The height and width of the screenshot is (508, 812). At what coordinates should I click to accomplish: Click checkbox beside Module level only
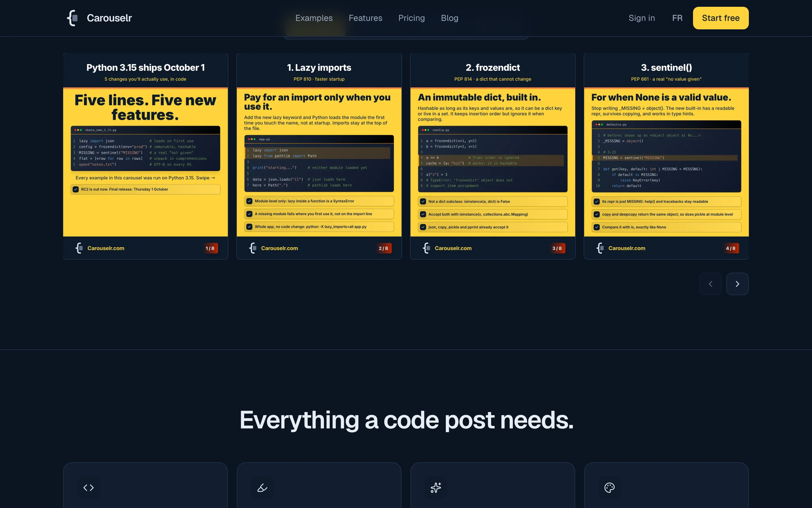[249, 201]
